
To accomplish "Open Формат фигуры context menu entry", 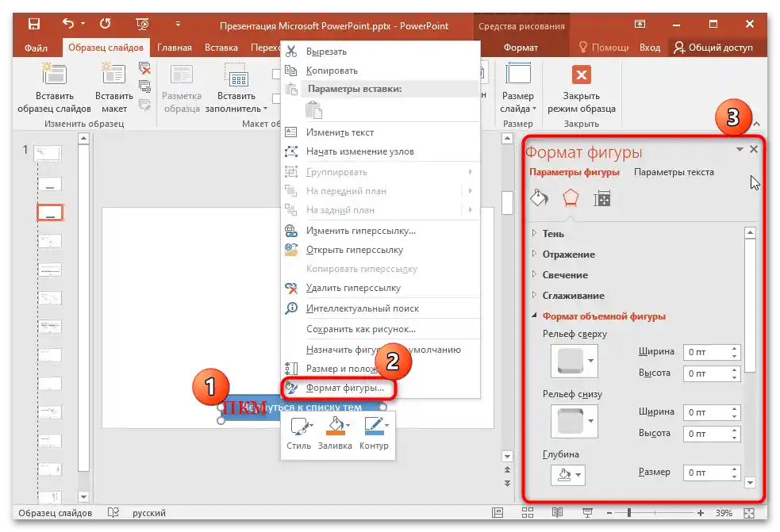I will tap(339, 388).
